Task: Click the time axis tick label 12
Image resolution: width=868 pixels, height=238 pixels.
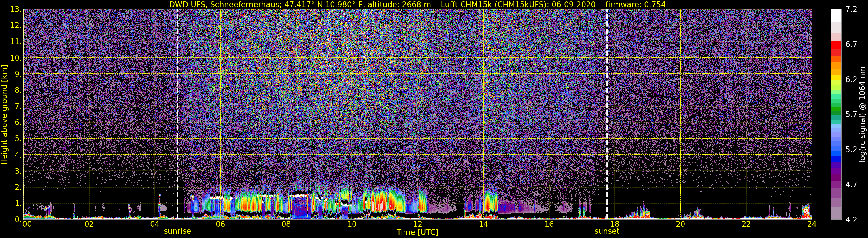Action: pyautogui.click(x=417, y=224)
